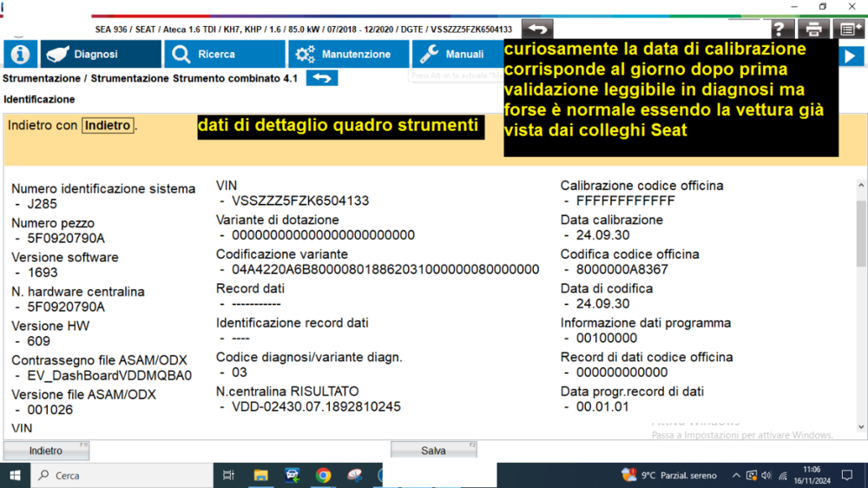Select the diagnosis code value 03

click(x=240, y=373)
